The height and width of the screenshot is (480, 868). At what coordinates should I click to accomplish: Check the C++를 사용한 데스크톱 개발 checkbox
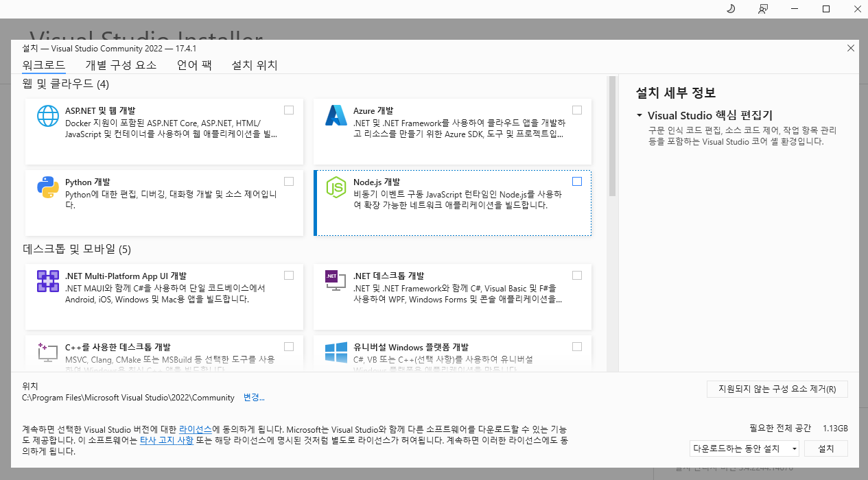pos(289,346)
